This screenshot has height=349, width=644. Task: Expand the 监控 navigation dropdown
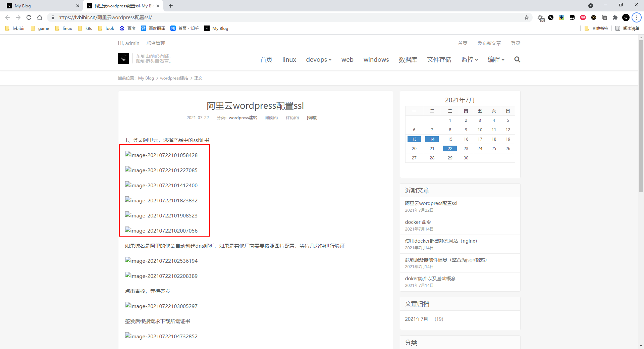click(469, 59)
